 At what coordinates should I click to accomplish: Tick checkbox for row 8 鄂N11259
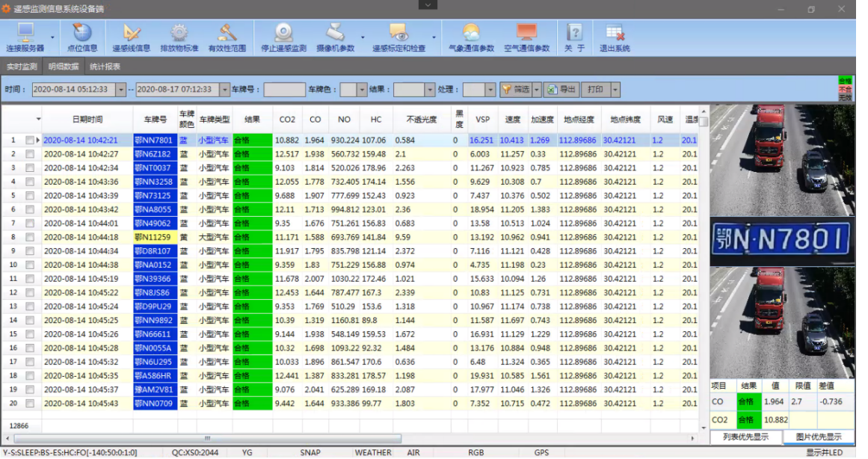tap(30, 238)
